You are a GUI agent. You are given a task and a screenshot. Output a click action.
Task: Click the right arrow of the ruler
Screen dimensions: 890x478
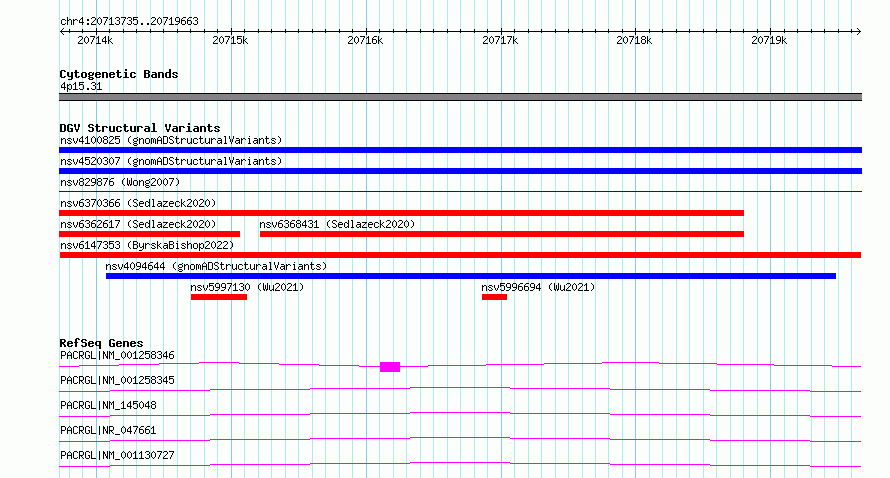(858, 32)
